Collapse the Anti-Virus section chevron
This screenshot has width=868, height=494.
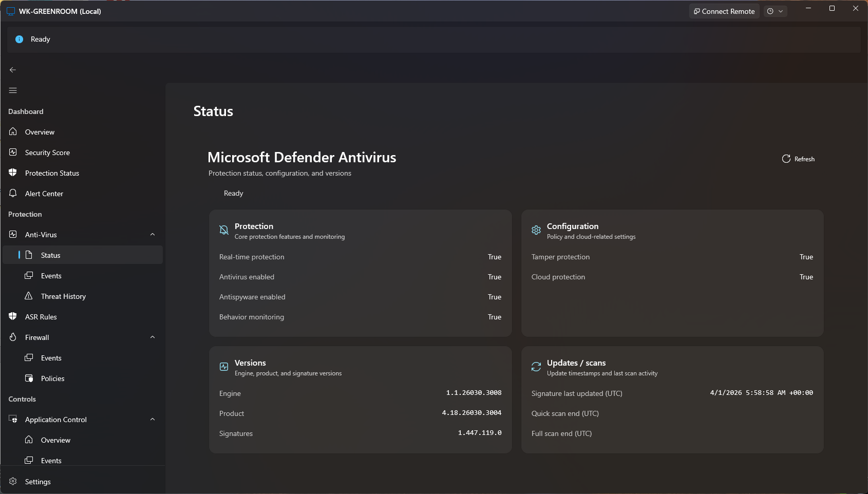point(153,234)
